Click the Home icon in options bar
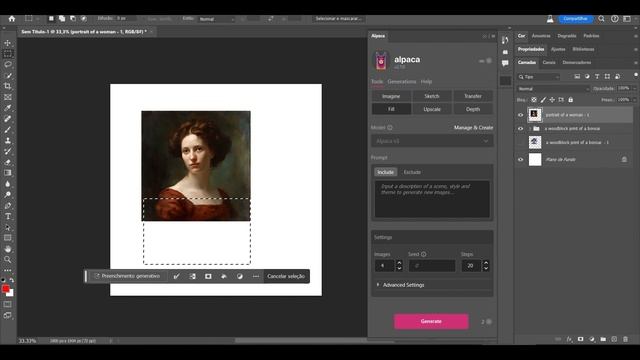Viewport: 640px width, 360px height. coord(11,19)
